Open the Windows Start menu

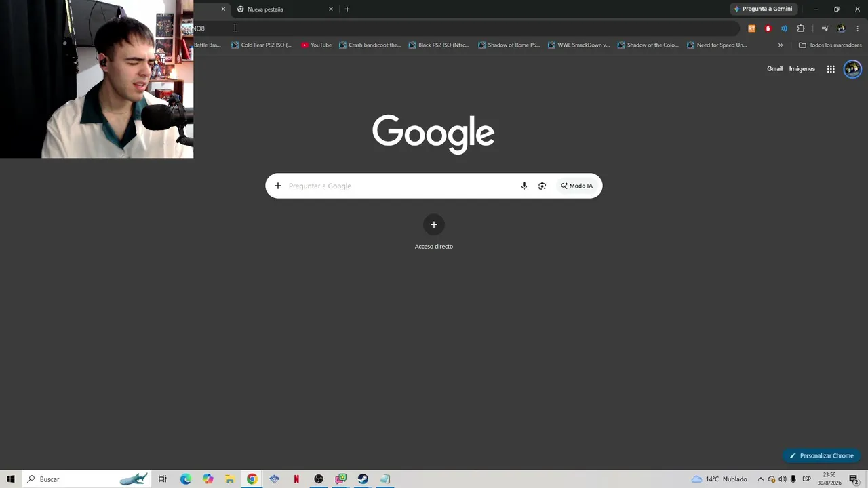coord(11,479)
